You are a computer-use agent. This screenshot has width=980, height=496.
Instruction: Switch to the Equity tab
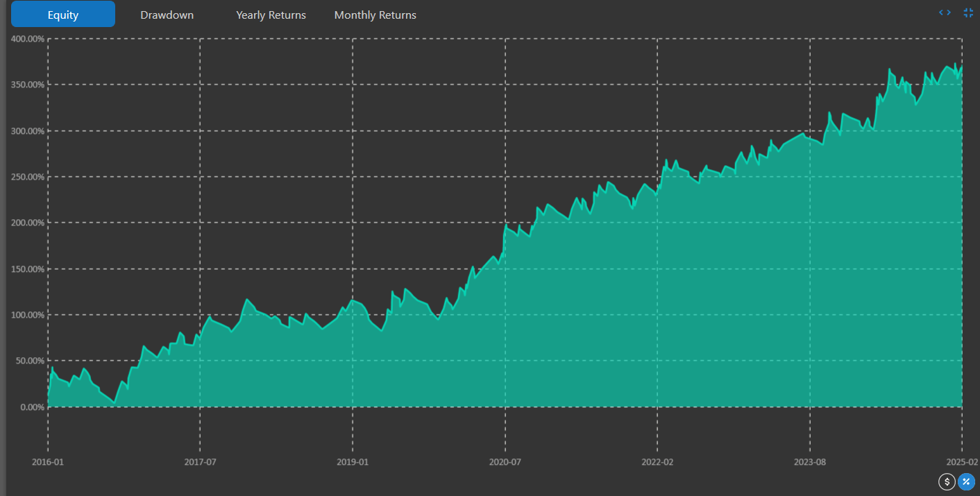(x=63, y=15)
